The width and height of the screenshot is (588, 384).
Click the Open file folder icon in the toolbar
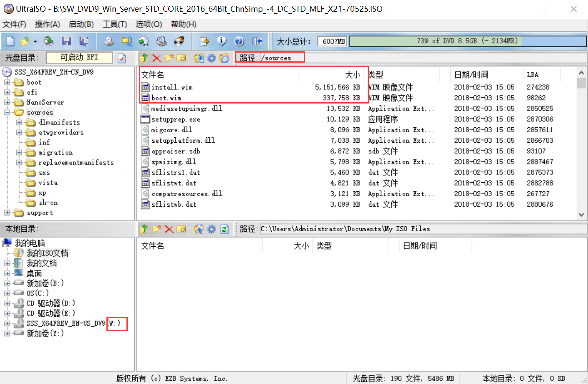point(25,41)
